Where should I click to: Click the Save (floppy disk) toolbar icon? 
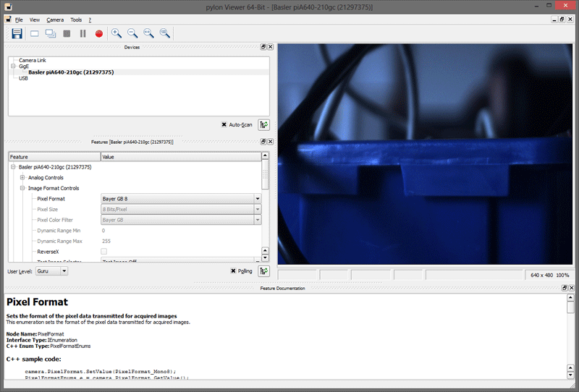click(17, 33)
